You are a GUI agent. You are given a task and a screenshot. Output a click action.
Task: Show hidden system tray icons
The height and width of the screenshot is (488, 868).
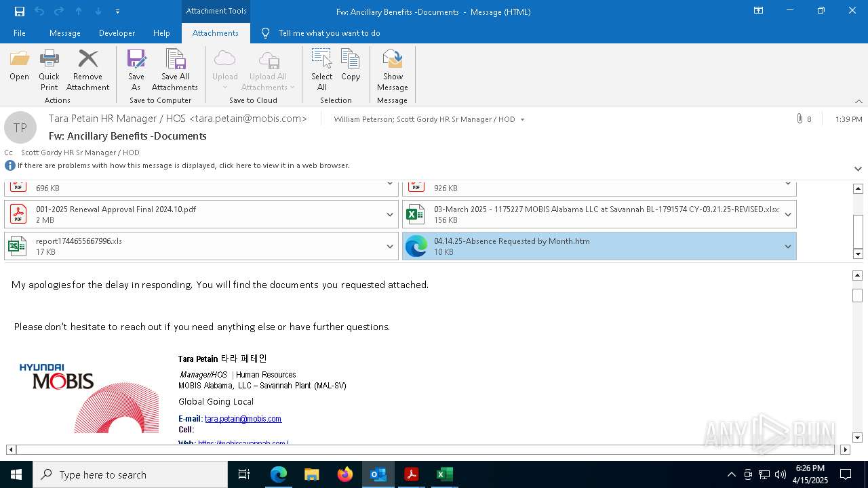[731, 474]
